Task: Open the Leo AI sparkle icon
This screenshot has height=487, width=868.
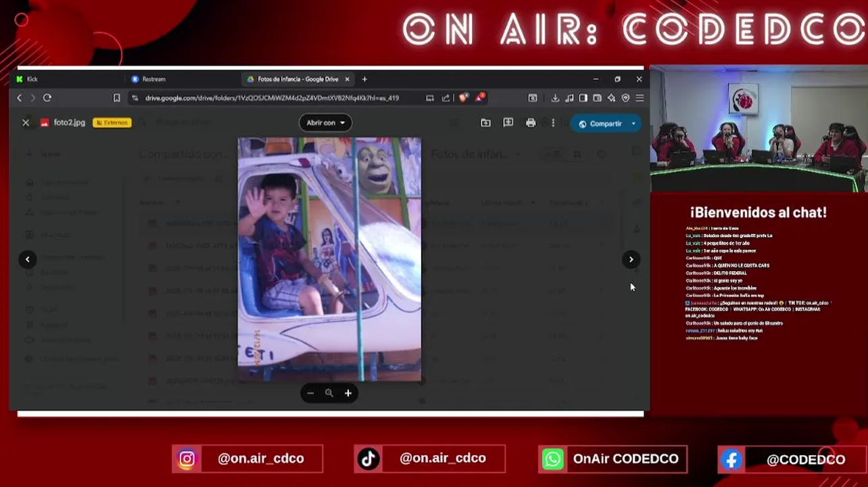Action: pyautogui.click(x=611, y=98)
